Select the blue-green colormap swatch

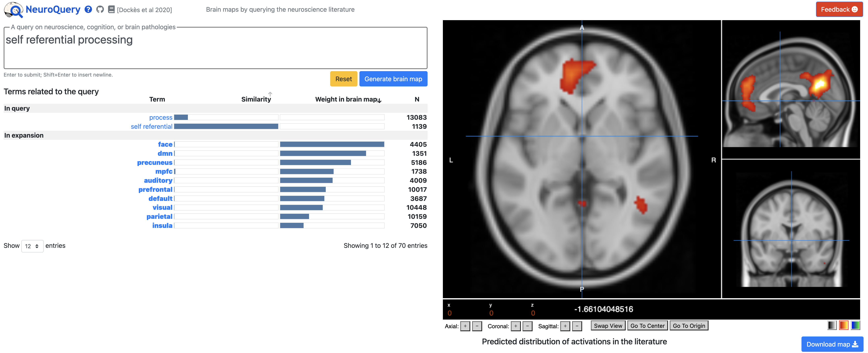click(855, 325)
